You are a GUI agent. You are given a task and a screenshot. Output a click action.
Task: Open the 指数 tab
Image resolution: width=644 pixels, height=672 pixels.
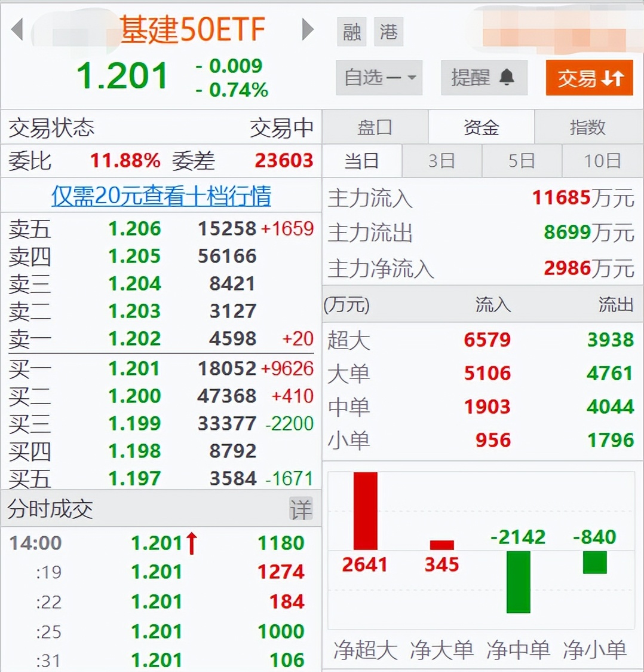(x=589, y=127)
